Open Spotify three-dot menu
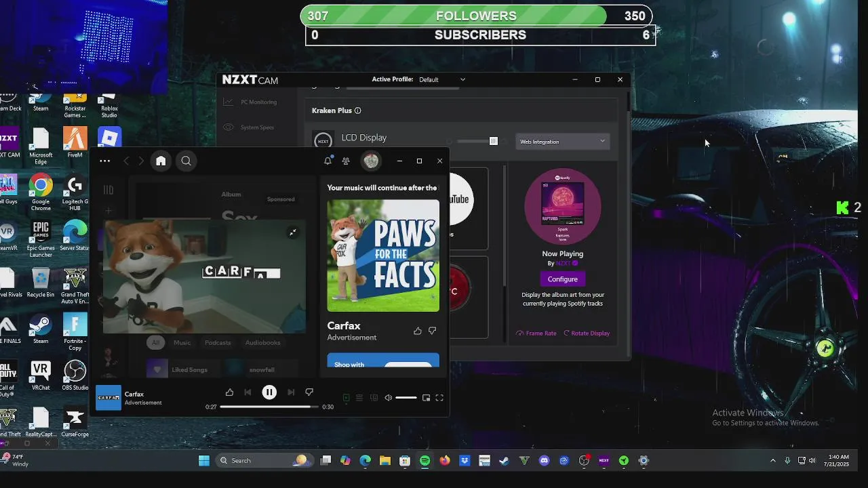Viewport: 868px width, 488px height. click(x=104, y=161)
